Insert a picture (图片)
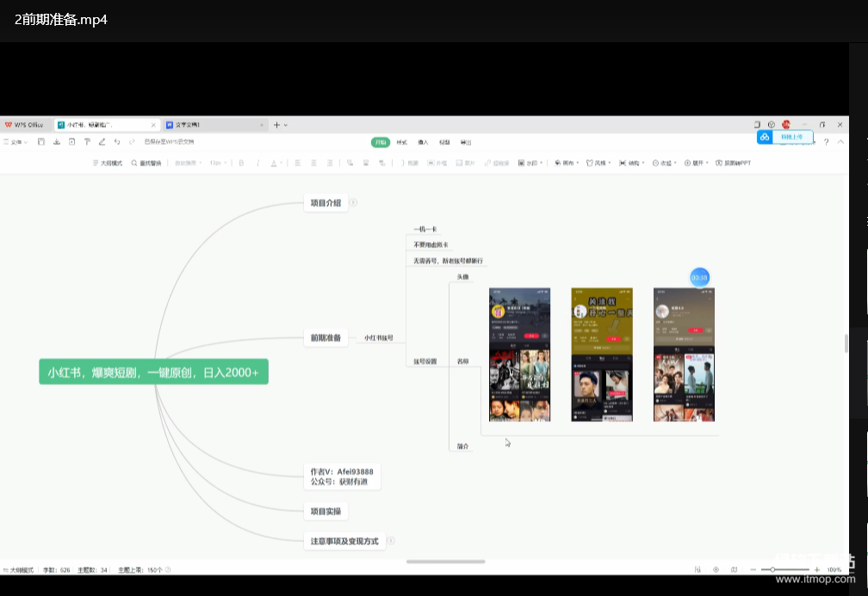The height and width of the screenshot is (596, 868). (466, 163)
